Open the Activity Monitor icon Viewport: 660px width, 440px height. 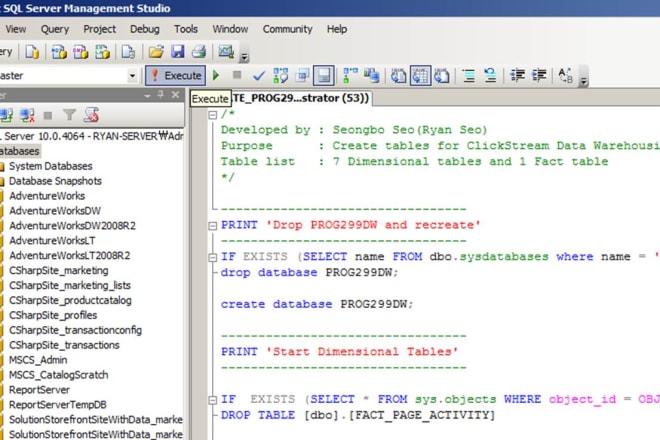(226, 52)
